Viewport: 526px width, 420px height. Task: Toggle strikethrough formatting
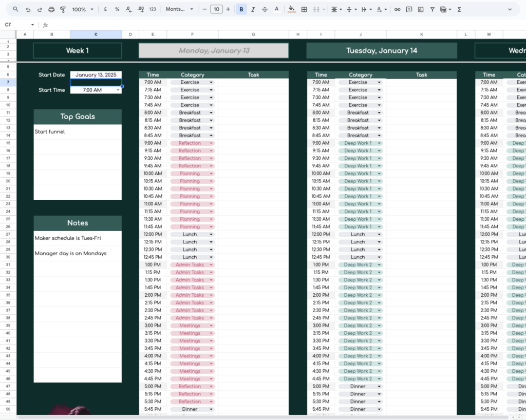(265, 9)
